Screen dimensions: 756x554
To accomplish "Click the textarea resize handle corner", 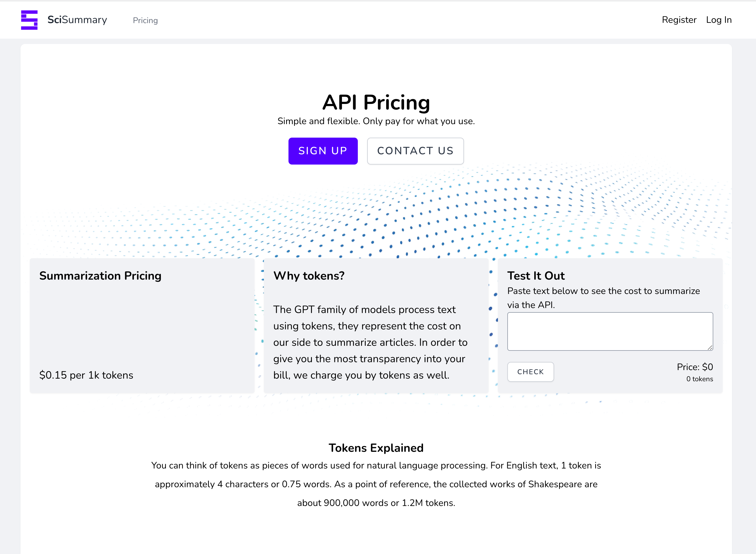I will (710, 348).
